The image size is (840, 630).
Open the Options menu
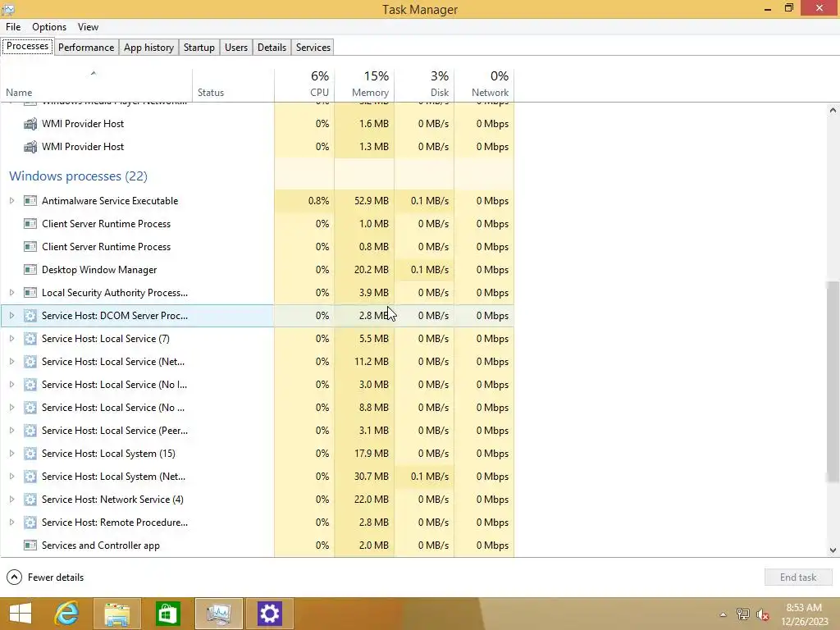(x=49, y=27)
